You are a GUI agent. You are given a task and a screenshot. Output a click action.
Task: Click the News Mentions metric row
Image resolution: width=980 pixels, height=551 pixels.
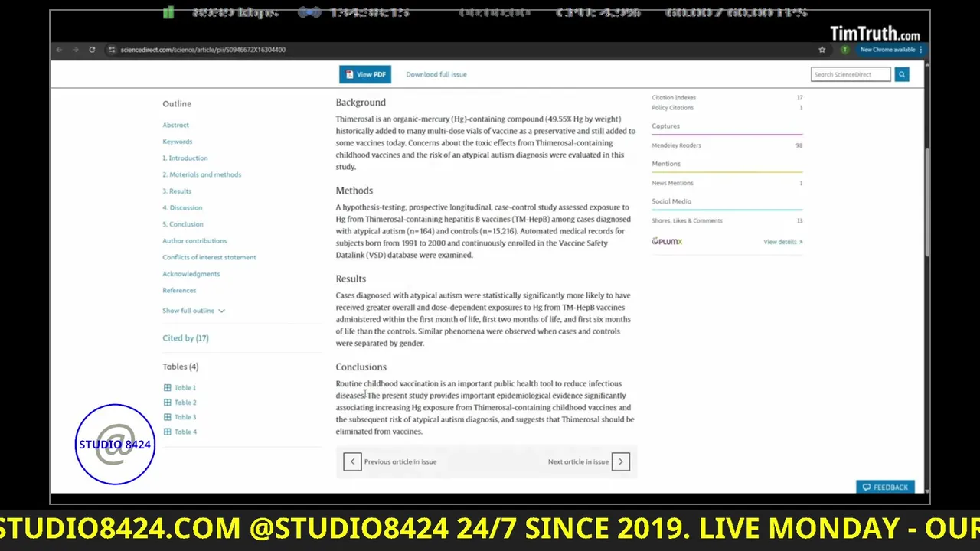[x=727, y=183]
